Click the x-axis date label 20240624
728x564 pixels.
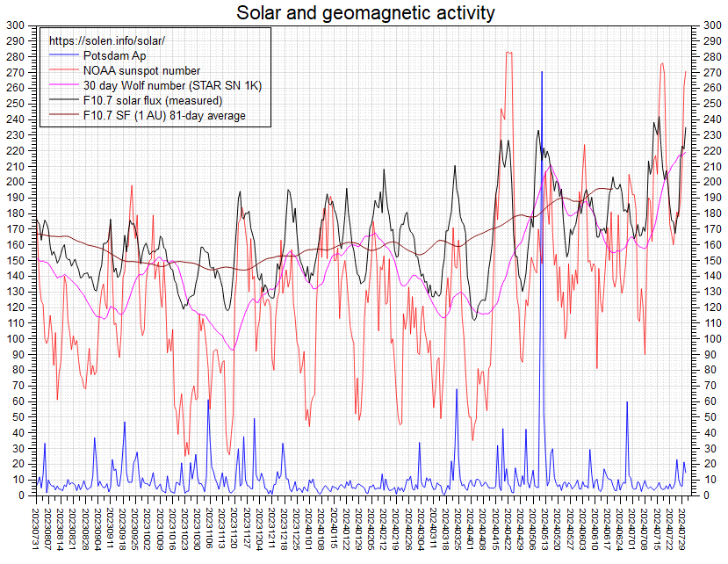pos(618,529)
